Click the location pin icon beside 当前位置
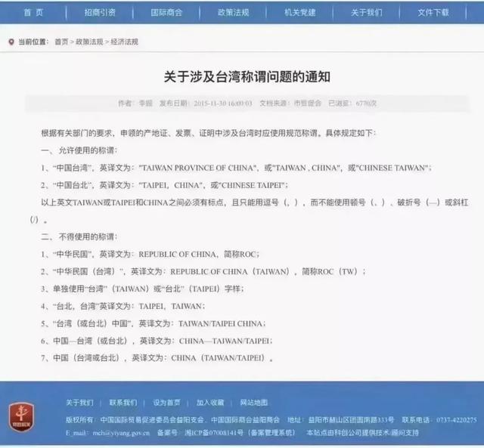The width and height of the screenshot is (484, 448). [11, 42]
